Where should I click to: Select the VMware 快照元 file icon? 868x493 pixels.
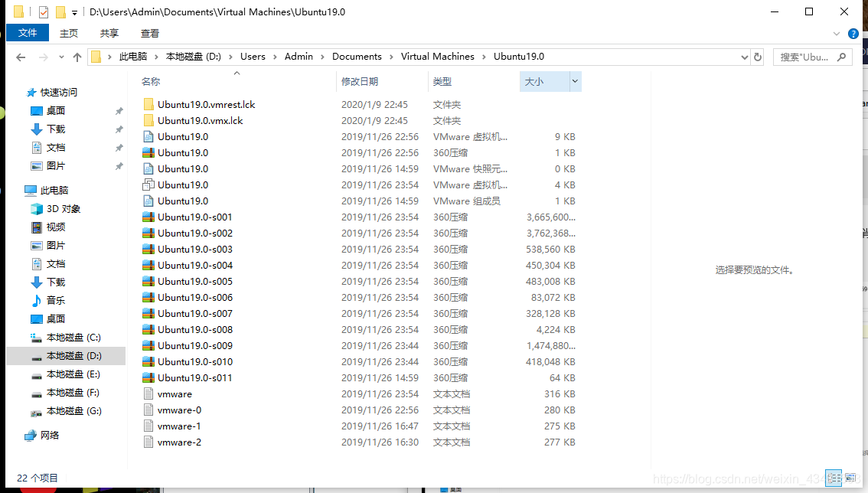click(x=148, y=168)
